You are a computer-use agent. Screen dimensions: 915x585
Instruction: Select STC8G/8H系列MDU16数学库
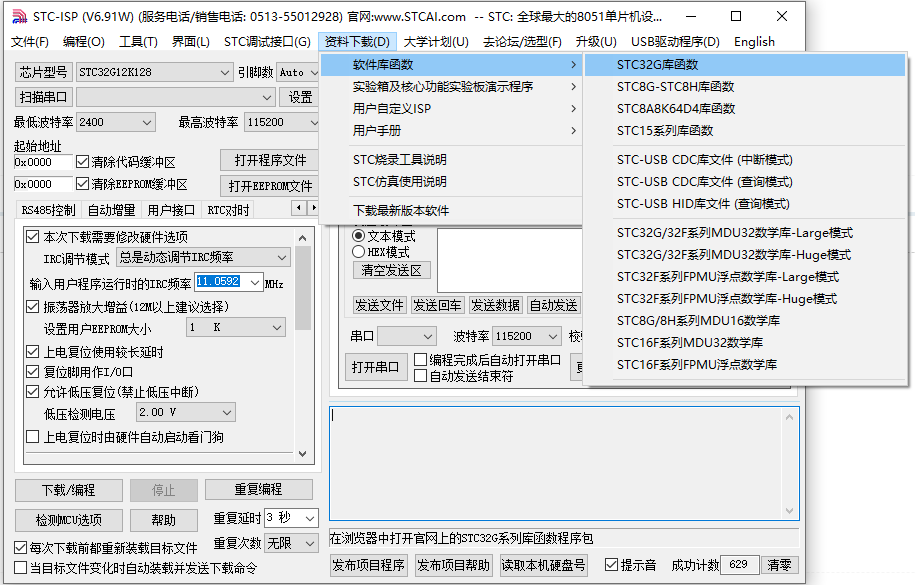click(x=745, y=321)
